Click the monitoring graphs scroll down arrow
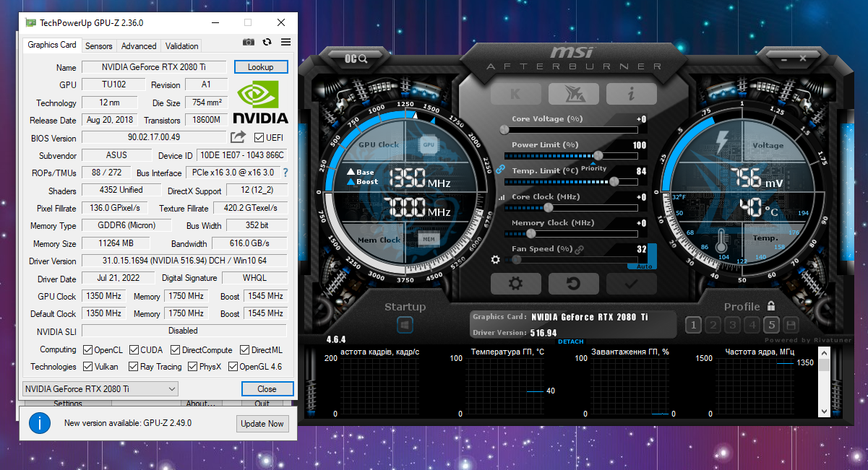 tap(825, 411)
